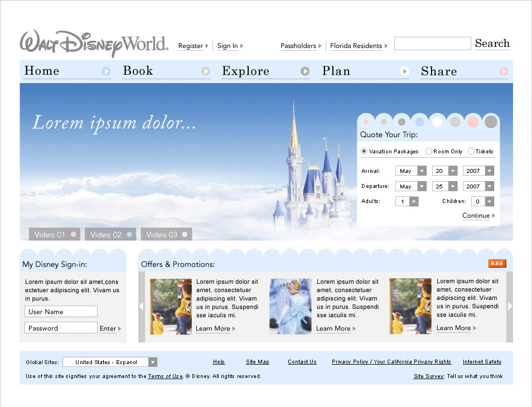Image resolution: width=532 pixels, height=407 pixels.
Task: Open the Plan navigation tab
Action: 365,71
